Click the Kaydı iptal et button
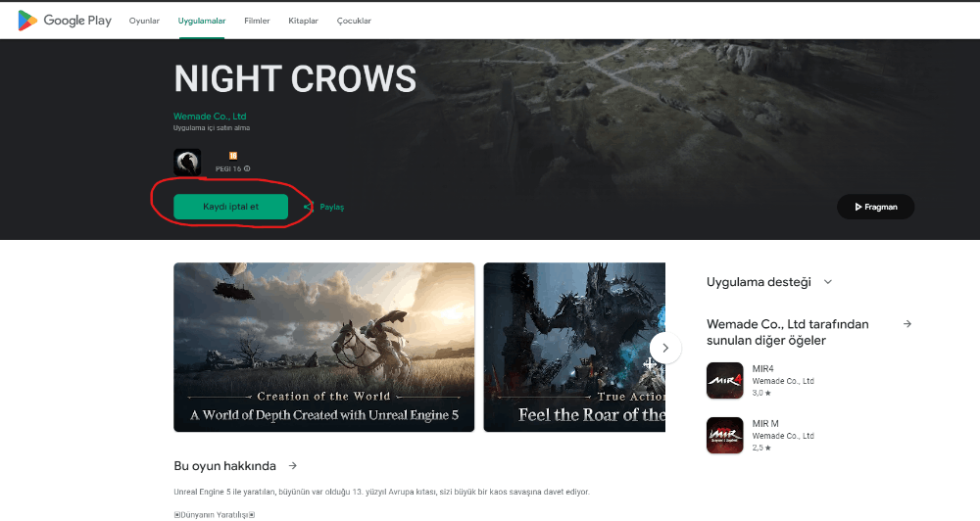The image size is (980, 521). pos(230,207)
